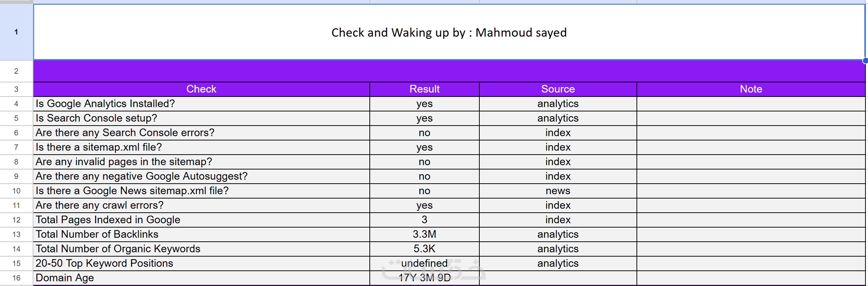Select the "undefined" result cell
868x286 pixels.
pyautogui.click(x=424, y=263)
